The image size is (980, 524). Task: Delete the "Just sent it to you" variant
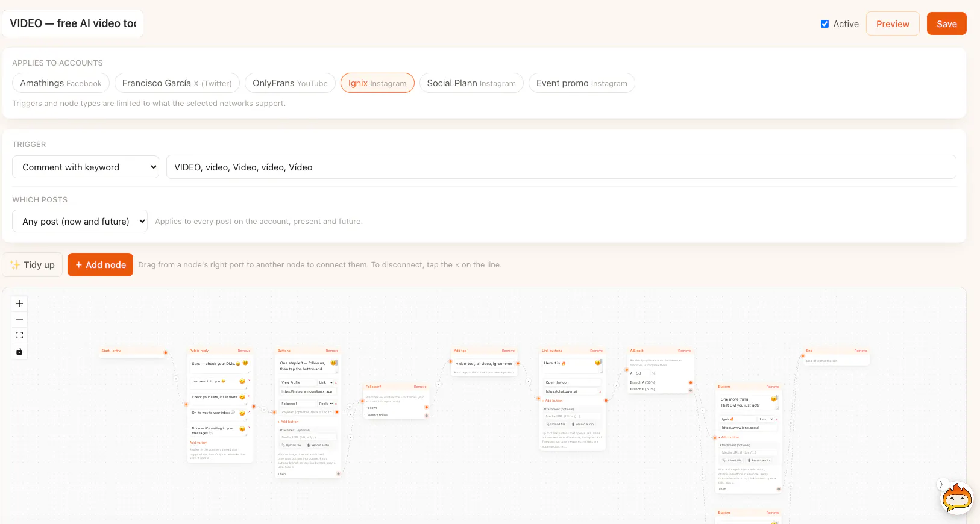pos(249,380)
